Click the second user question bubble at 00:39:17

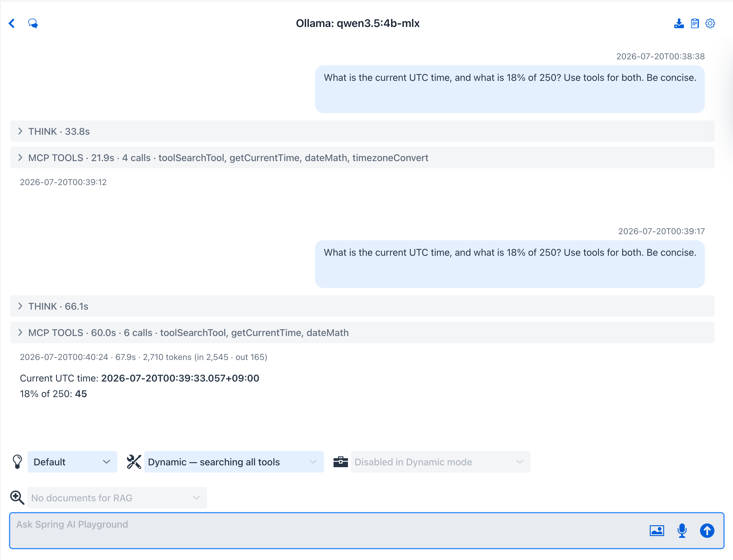point(510,264)
